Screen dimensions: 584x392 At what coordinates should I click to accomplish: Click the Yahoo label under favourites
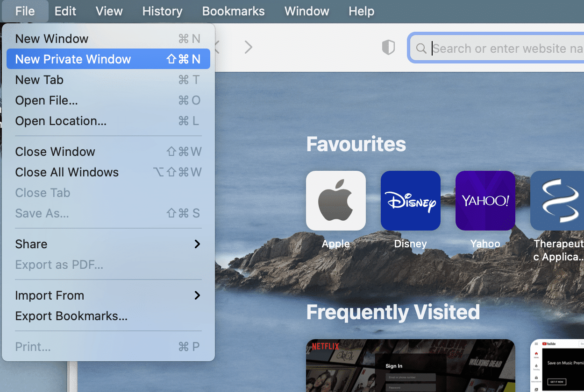click(485, 244)
